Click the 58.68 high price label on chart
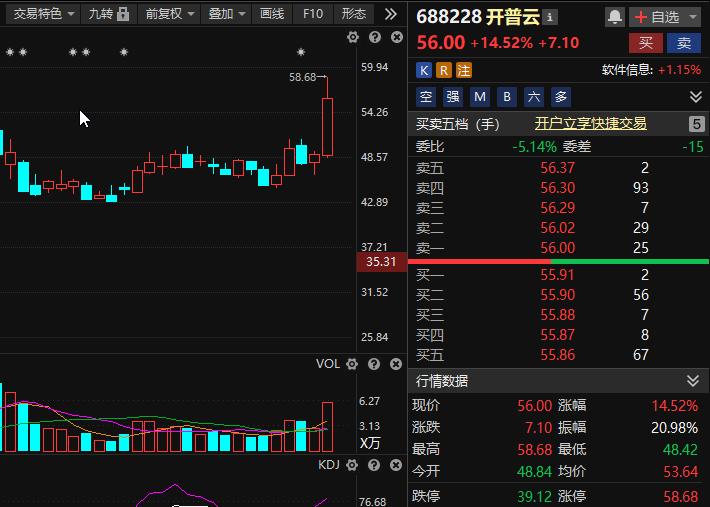 coord(302,77)
